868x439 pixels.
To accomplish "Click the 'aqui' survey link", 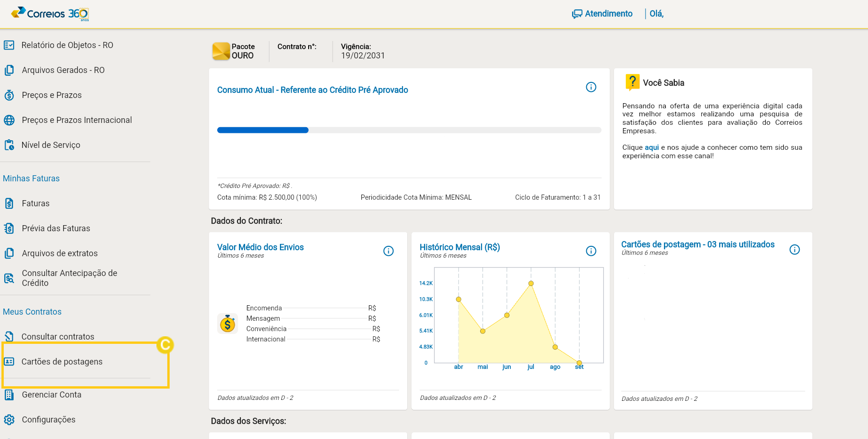I will [x=652, y=147].
